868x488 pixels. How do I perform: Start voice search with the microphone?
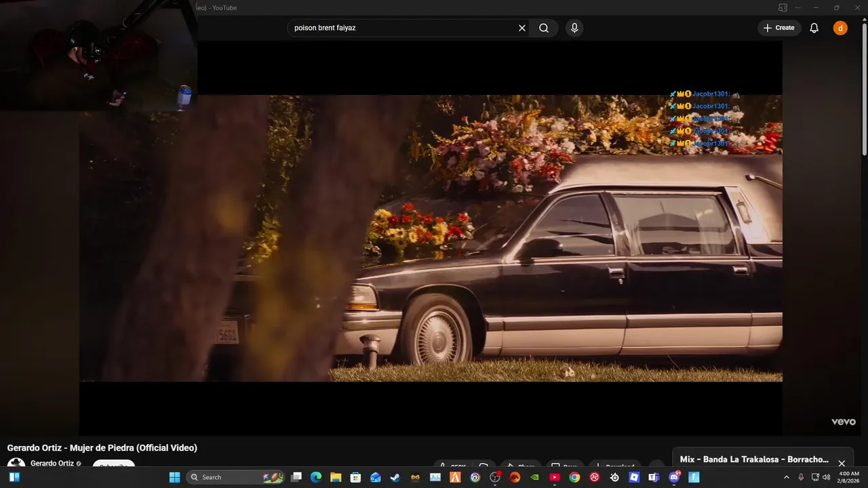574,28
